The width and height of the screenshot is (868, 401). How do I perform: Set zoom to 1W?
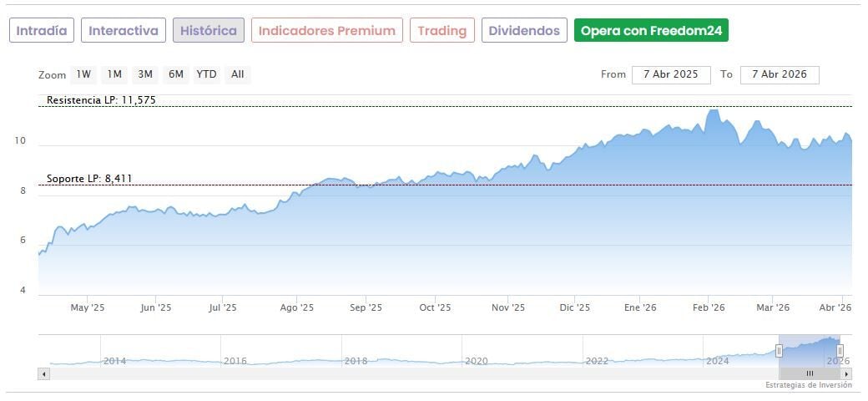tap(83, 74)
